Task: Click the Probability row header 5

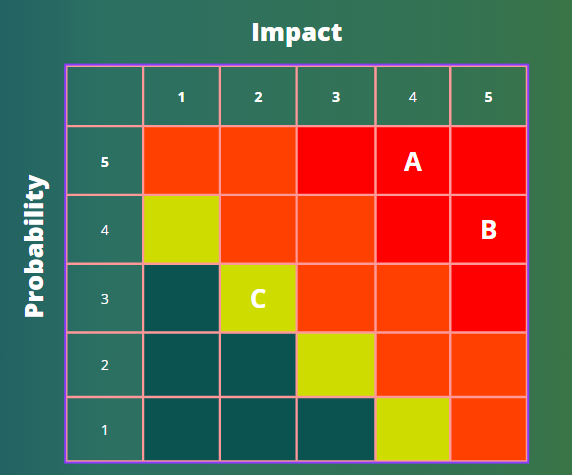Action: click(105, 161)
